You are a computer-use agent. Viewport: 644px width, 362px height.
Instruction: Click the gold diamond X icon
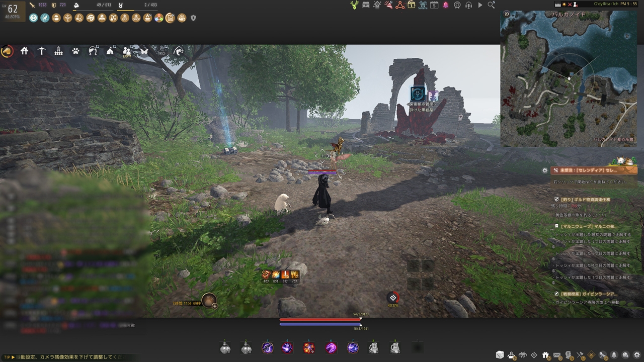(x=591, y=355)
